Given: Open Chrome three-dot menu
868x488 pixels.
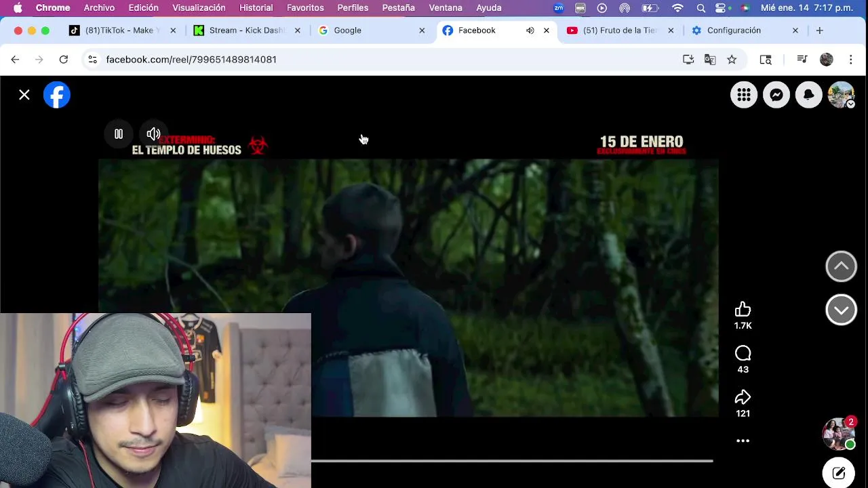Looking at the screenshot, I should (x=851, y=60).
